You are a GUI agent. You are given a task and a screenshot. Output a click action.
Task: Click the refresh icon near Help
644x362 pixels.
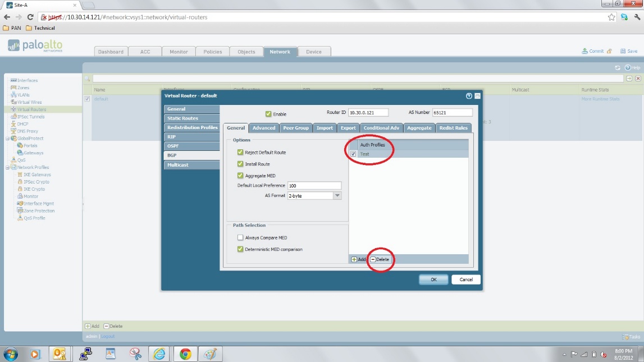point(617,67)
